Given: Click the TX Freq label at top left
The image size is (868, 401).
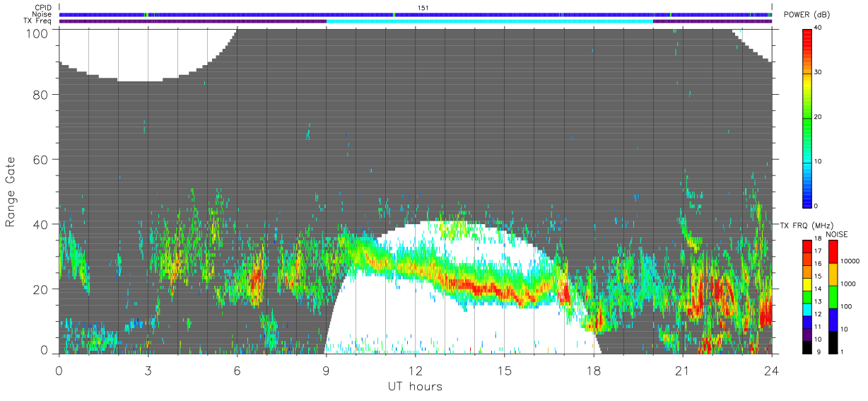Looking at the screenshot, I should (37, 21).
